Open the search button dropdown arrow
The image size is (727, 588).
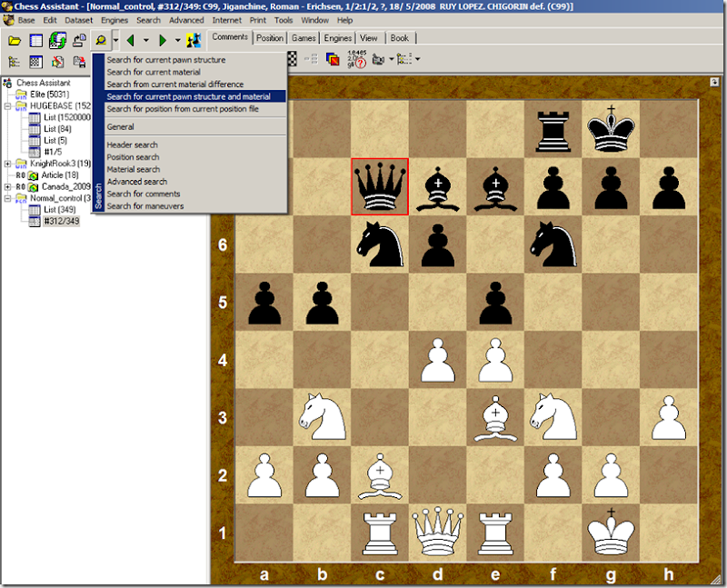(x=116, y=41)
